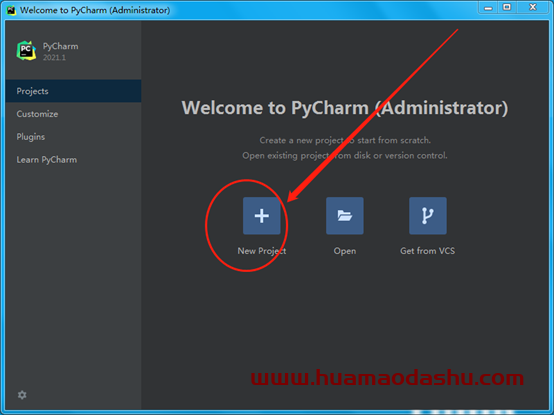The width and height of the screenshot is (554, 415).
Task: Click the New Project plus icon
Action: coord(261,215)
